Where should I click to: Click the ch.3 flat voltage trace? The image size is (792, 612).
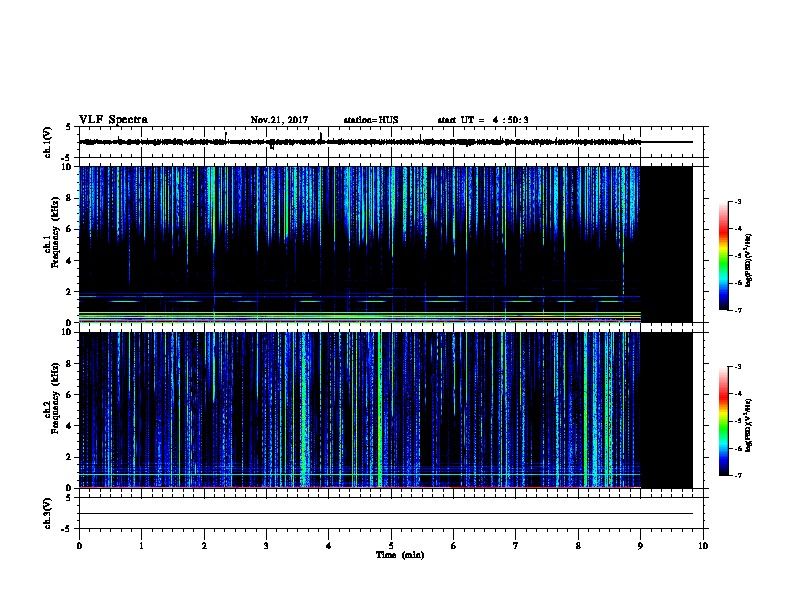pyautogui.click(x=385, y=514)
